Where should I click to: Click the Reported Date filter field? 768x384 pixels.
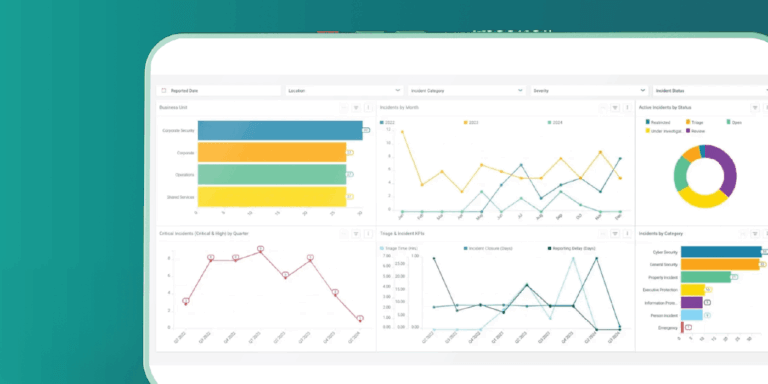(x=218, y=91)
